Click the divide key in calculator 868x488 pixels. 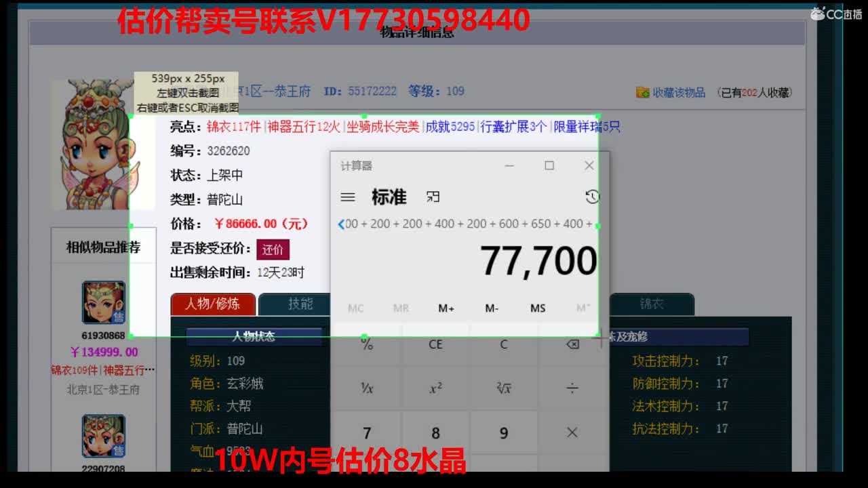click(572, 388)
